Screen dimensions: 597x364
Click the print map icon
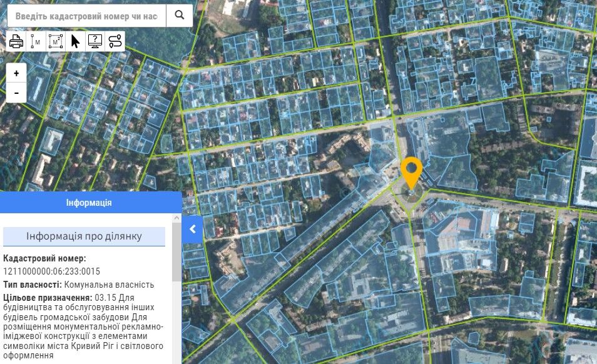[x=16, y=41]
